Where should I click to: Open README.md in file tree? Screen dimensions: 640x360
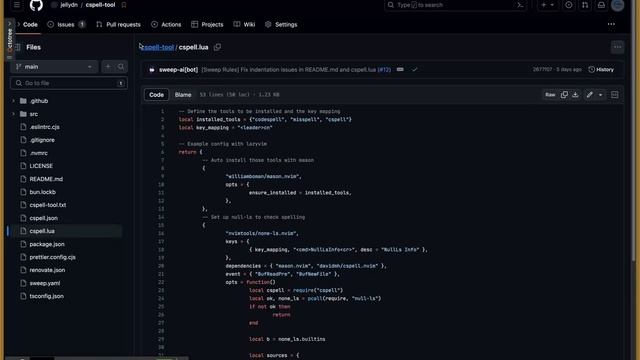click(x=46, y=179)
